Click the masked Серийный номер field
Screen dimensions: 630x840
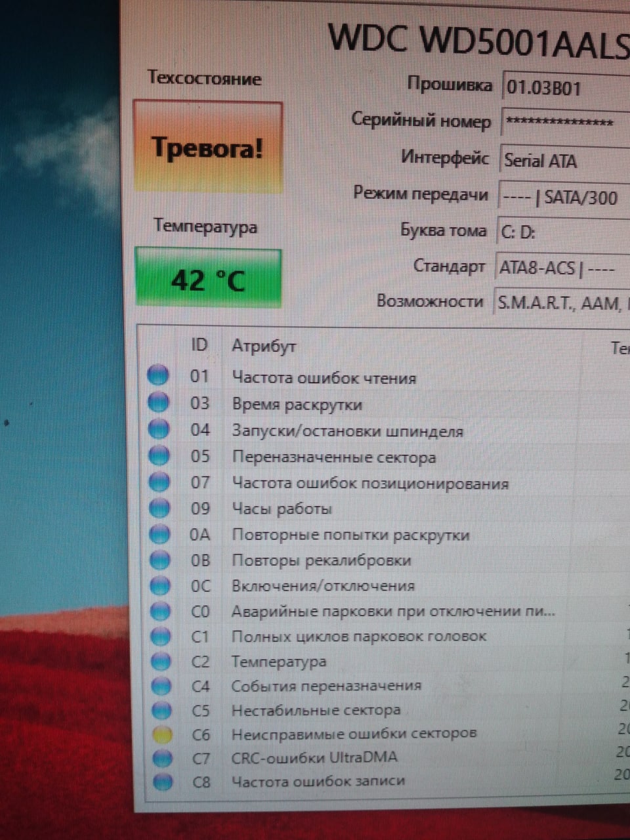[566, 123]
